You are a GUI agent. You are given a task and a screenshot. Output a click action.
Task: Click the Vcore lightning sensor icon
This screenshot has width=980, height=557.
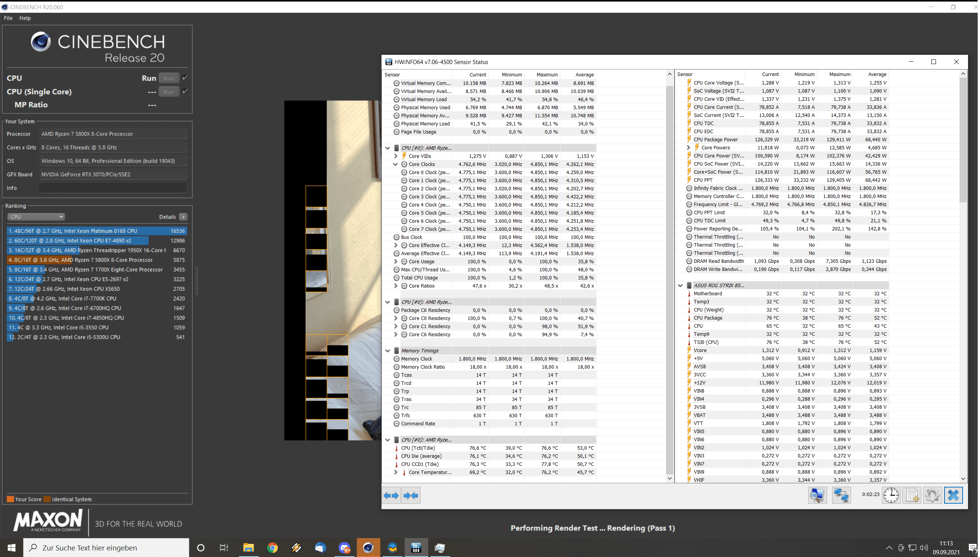[689, 350]
